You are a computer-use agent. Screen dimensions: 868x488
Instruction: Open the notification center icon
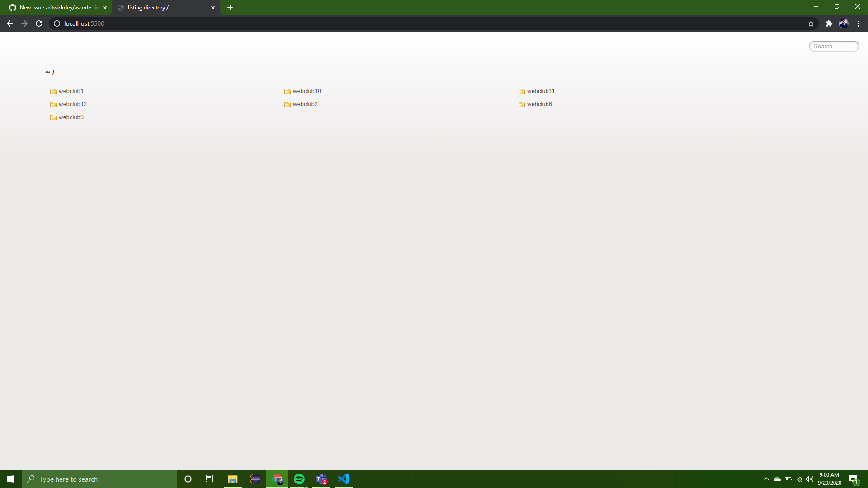854,479
